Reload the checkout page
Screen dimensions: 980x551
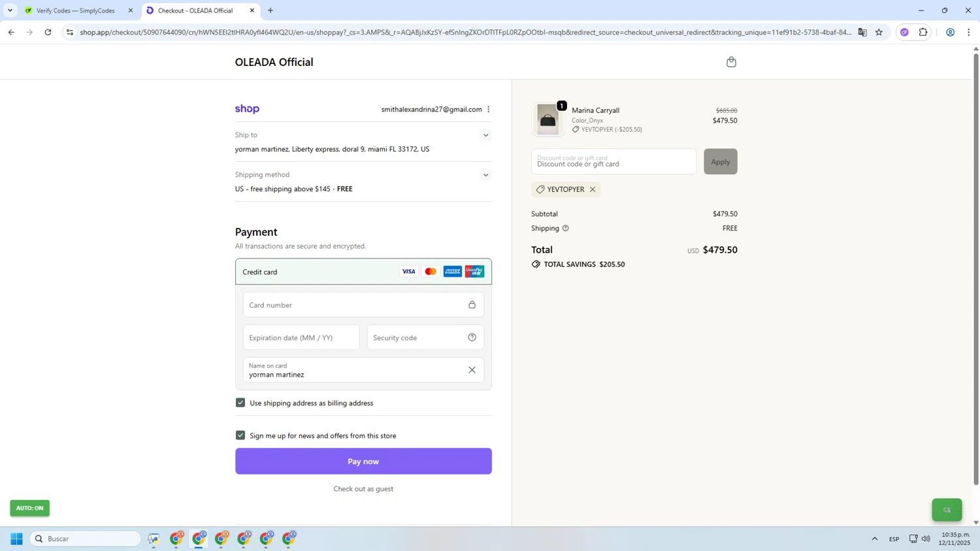pos(48,32)
